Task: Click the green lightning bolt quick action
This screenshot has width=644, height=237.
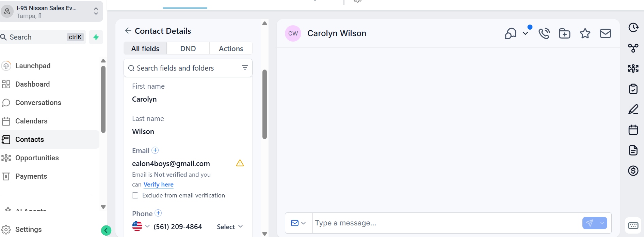Action: pyautogui.click(x=96, y=37)
